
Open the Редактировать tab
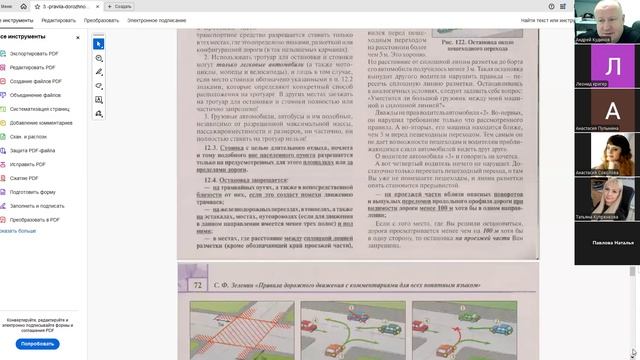58,20
